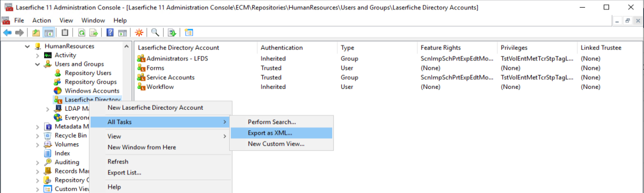Image resolution: width=644 pixels, height=193 pixels.
Task: Click the Activity node icon
Action: click(x=48, y=55)
